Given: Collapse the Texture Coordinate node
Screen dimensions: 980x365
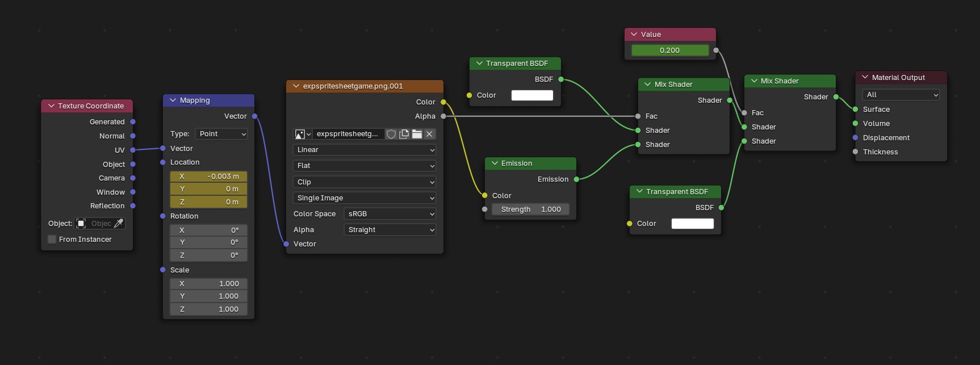Looking at the screenshot, I should tap(51, 106).
